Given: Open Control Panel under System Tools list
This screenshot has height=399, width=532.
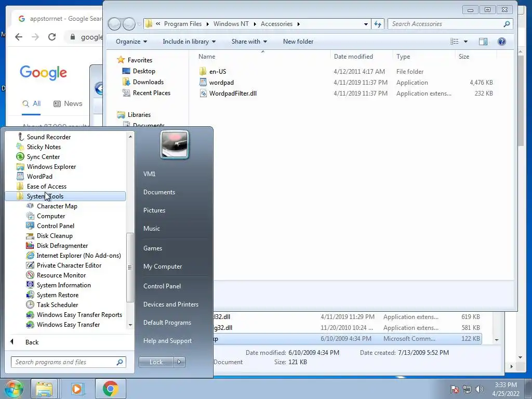Looking at the screenshot, I should click(x=55, y=225).
